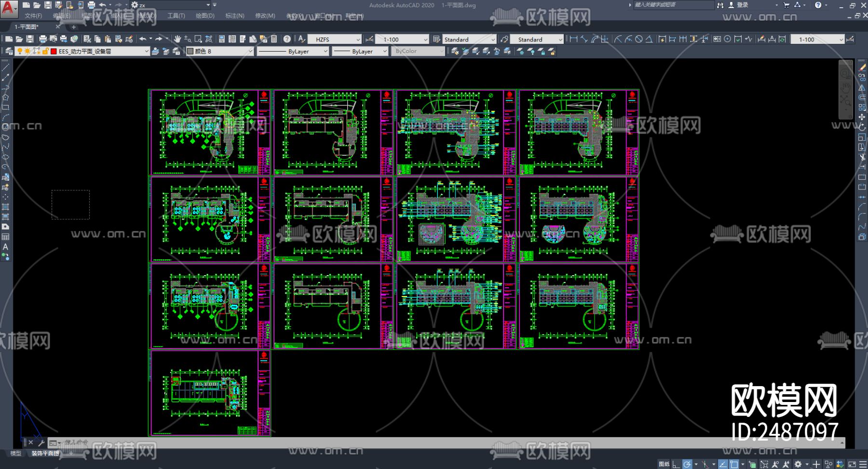The width and height of the screenshot is (868, 469).
Task: Click the 颜色 8 color swatch
Action: coord(190,51)
